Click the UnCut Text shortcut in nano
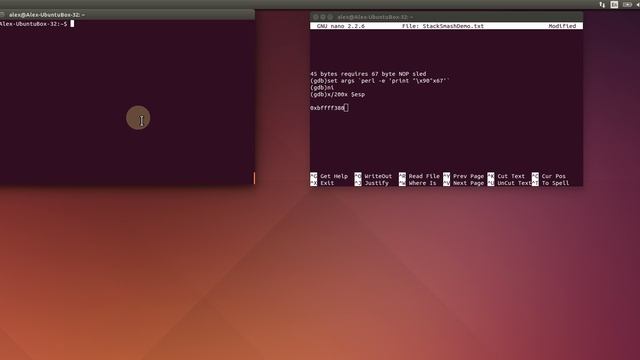 (509, 183)
